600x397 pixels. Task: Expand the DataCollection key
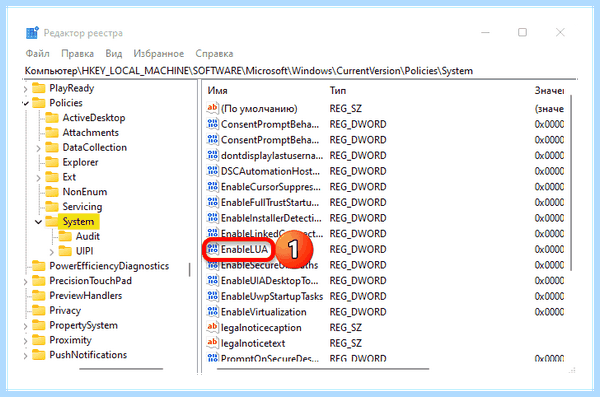tap(38, 148)
